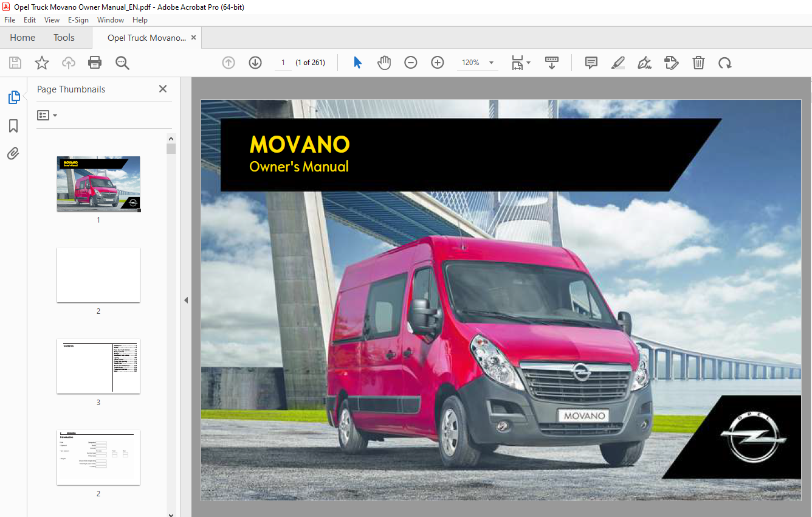Choose the Selection arrow tool
This screenshot has height=517, width=812.
(x=357, y=63)
